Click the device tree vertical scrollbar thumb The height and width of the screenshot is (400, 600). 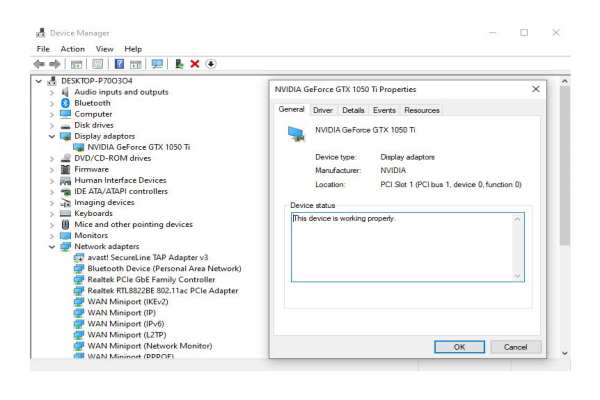click(564, 165)
